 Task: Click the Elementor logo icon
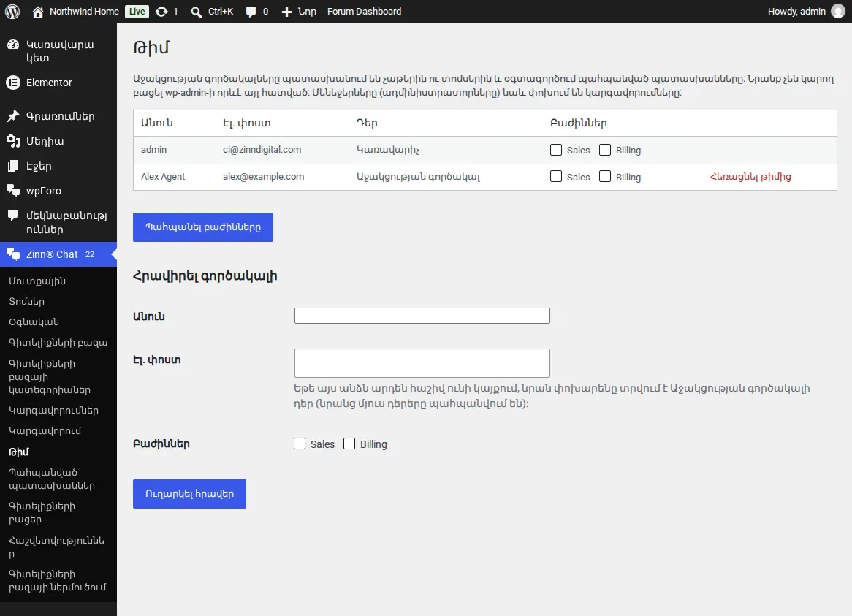click(x=13, y=83)
